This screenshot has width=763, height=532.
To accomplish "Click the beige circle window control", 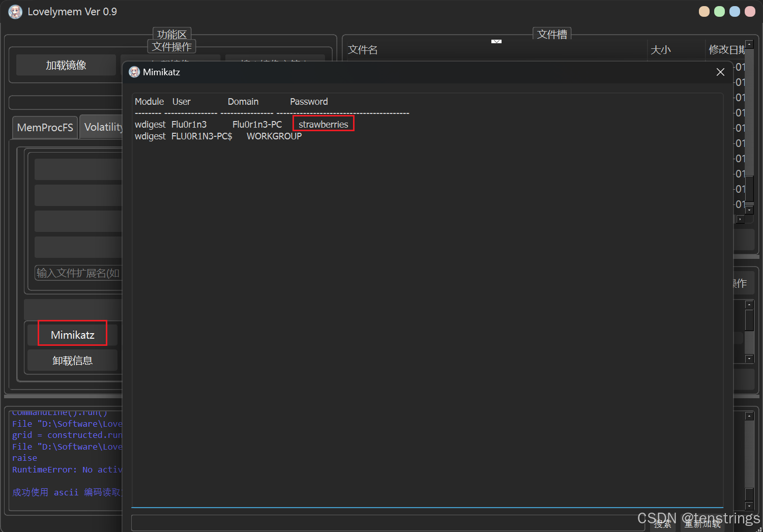I will pyautogui.click(x=704, y=11).
